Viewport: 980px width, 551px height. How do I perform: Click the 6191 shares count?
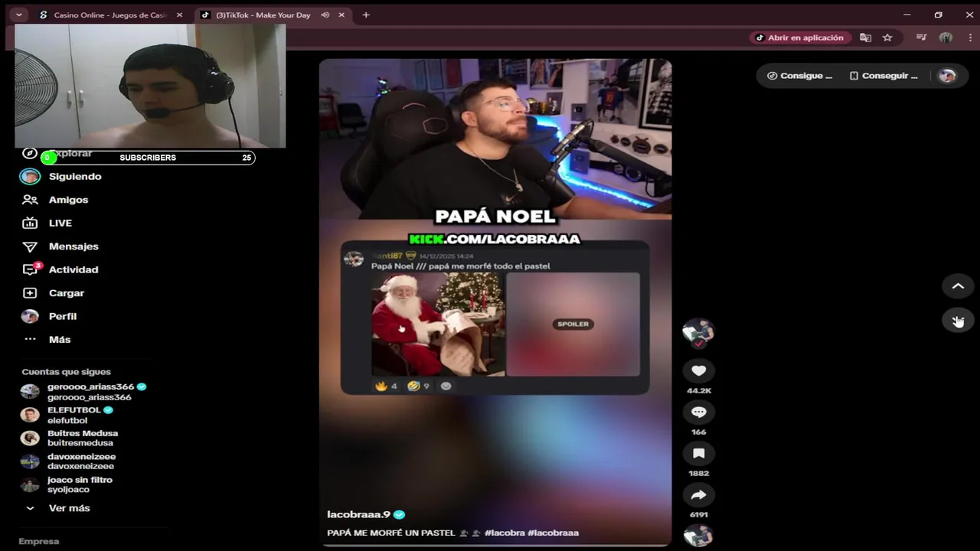[699, 515]
